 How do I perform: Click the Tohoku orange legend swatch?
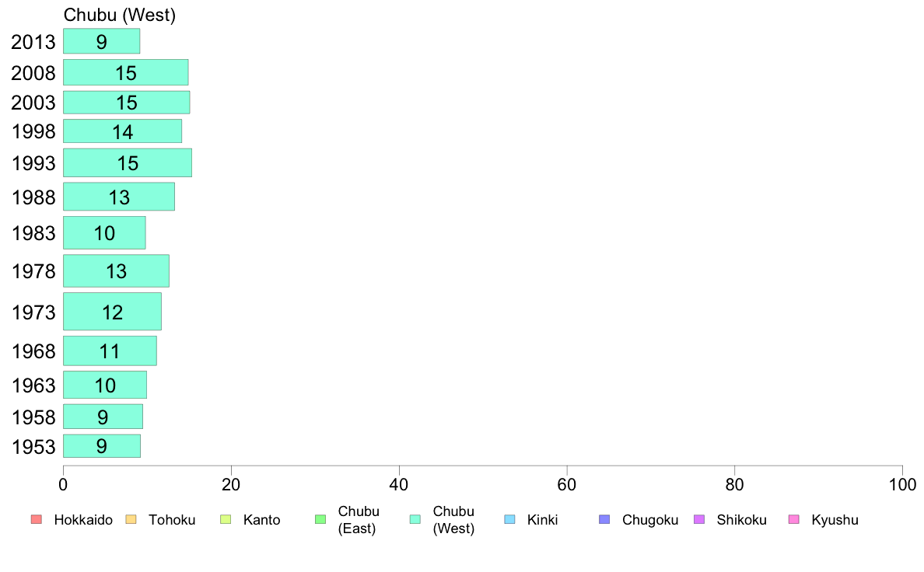point(131,520)
